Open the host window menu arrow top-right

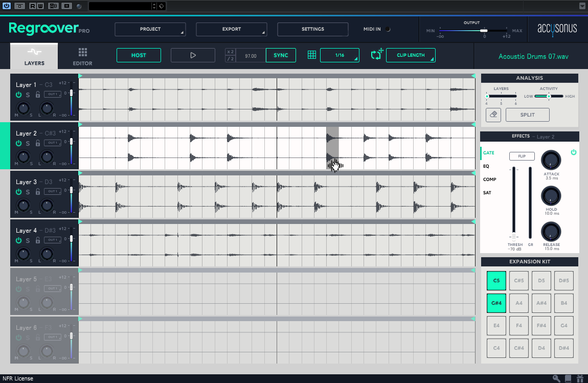(x=582, y=6)
